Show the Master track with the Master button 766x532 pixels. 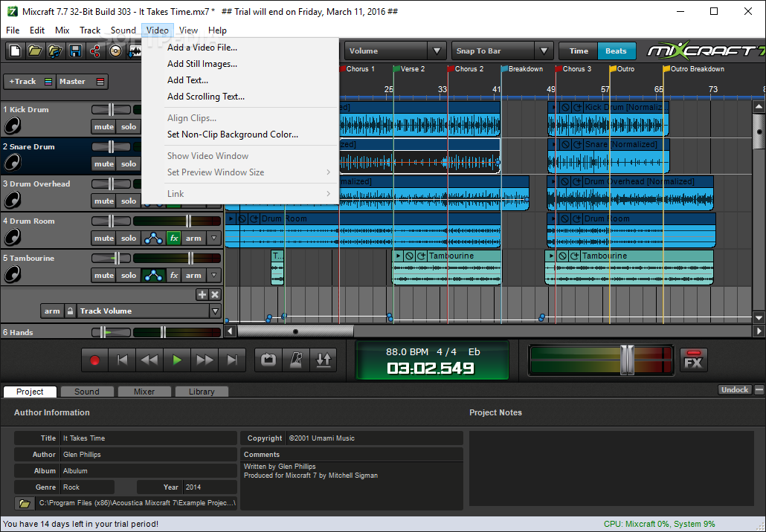click(82, 82)
